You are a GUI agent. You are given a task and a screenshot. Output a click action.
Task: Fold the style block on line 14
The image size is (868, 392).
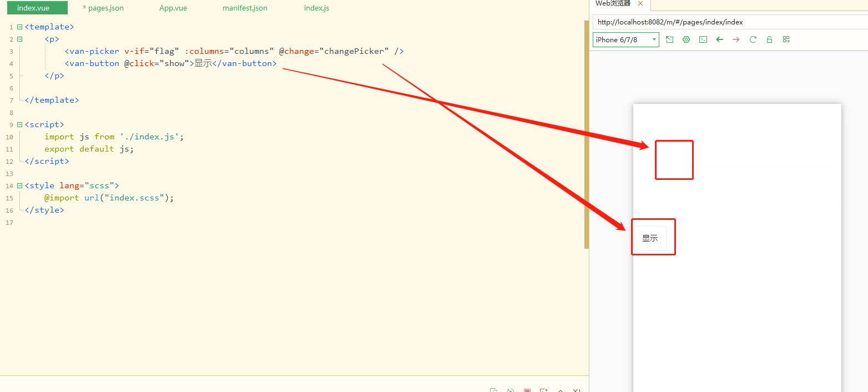20,185
